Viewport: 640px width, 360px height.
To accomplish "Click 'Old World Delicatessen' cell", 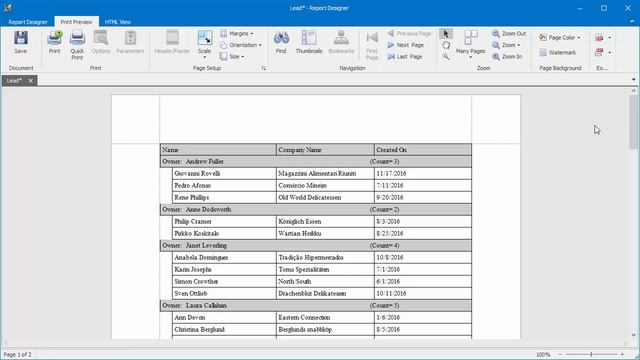I will [x=325, y=198].
